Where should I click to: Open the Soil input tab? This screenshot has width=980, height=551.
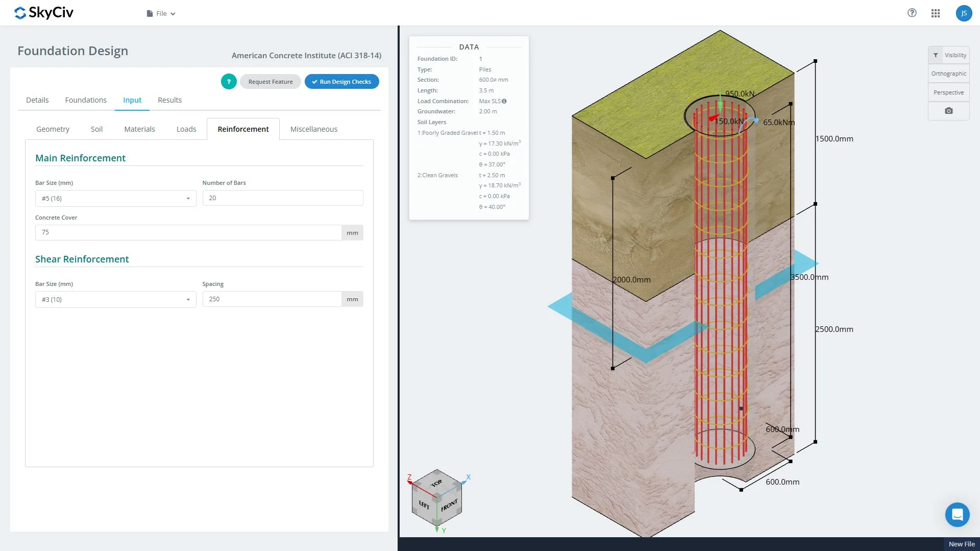96,129
